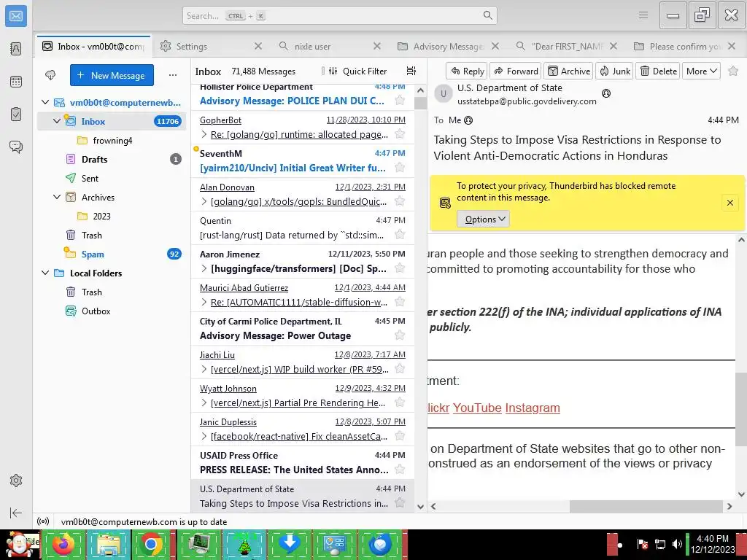Image resolution: width=747 pixels, height=560 pixels.
Task: Open folder pane options three-dot button
Action: tap(172, 75)
